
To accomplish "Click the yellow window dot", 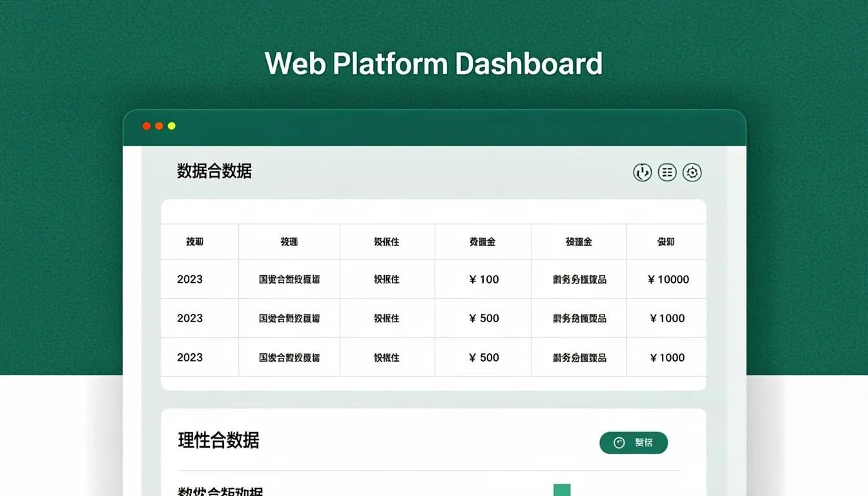I will [172, 126].
